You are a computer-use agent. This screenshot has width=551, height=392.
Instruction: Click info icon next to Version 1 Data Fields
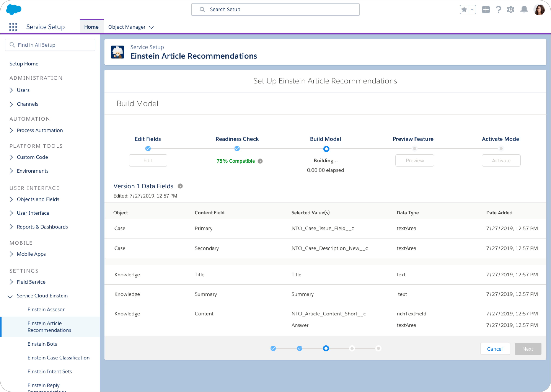click(x=180, y=186)
